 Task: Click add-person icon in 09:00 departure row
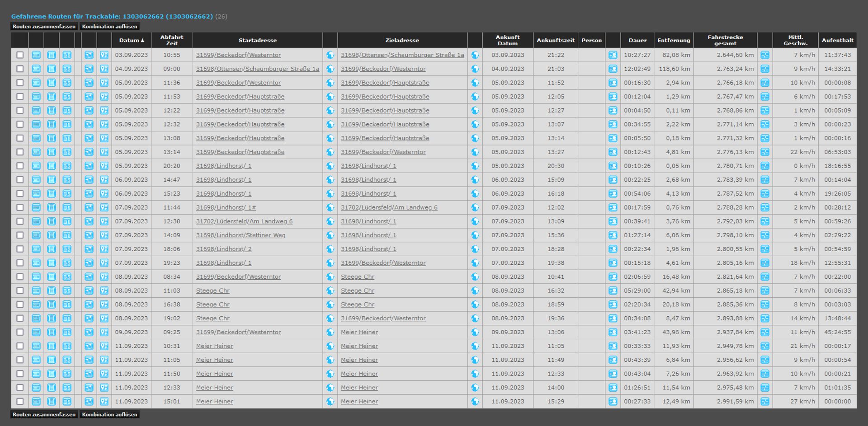613,69
